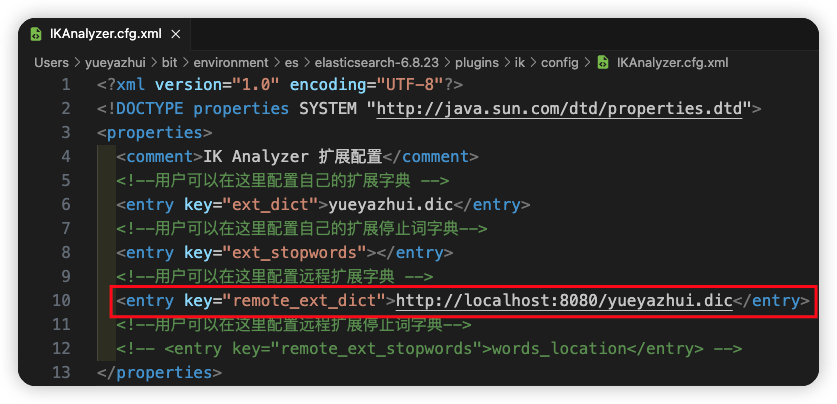Click line number 6 in gutter
The height and width of the screenshot is (404, 837).
click(x=66, y=204)
